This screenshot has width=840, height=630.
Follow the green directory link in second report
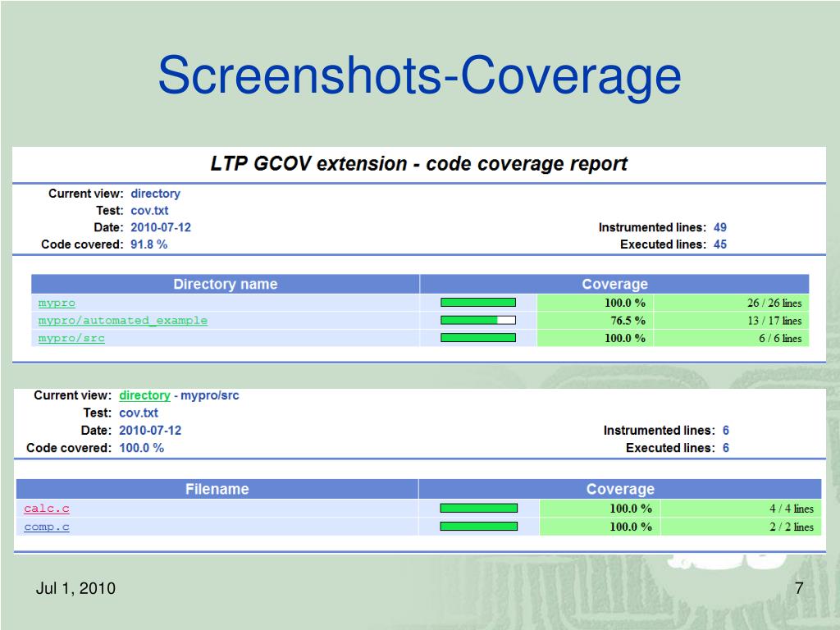pyautogui.click(x=144, y=395)
